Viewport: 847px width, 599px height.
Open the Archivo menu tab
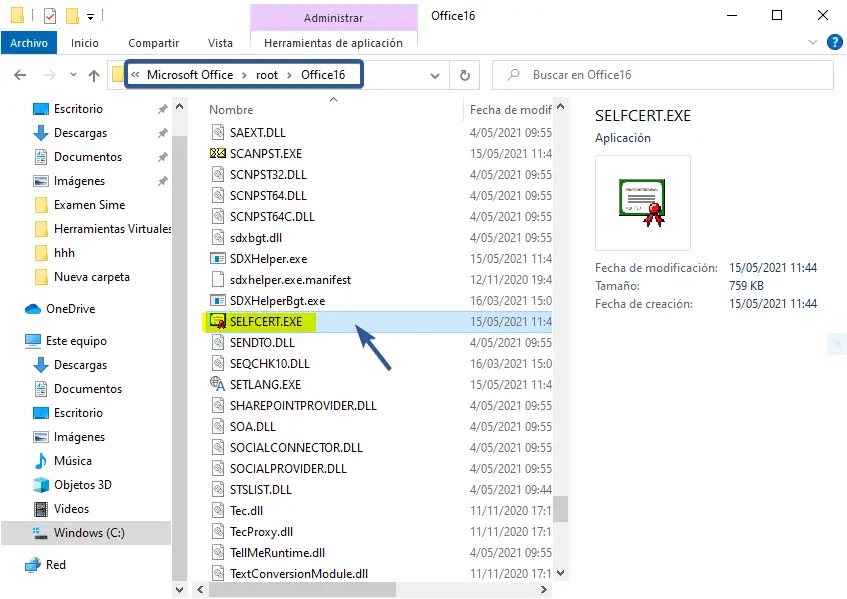(29, 43)
